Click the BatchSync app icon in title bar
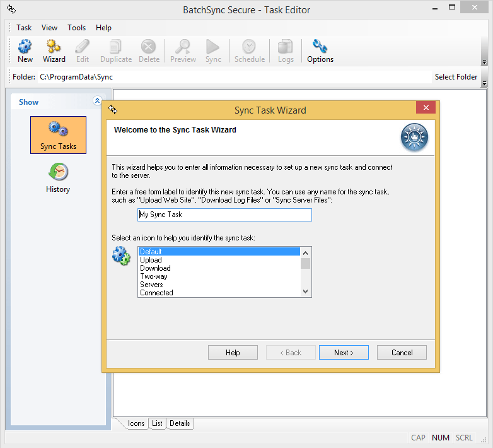Screen dimensions: 493x448 point(11,9)
